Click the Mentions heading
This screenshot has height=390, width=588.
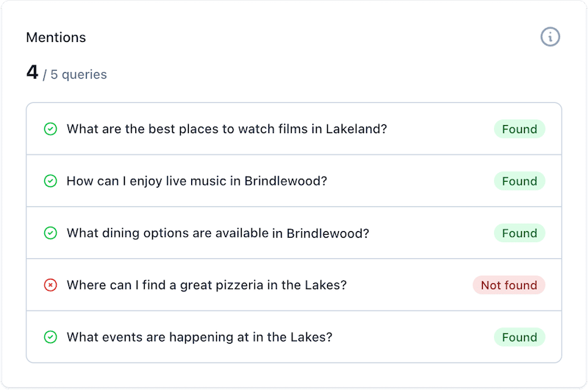click(x=56, y=38)
